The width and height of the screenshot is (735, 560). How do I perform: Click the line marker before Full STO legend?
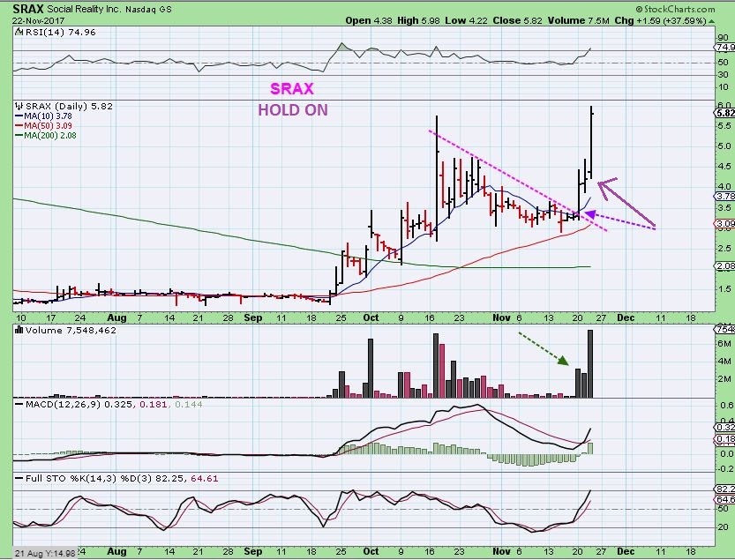19,478
